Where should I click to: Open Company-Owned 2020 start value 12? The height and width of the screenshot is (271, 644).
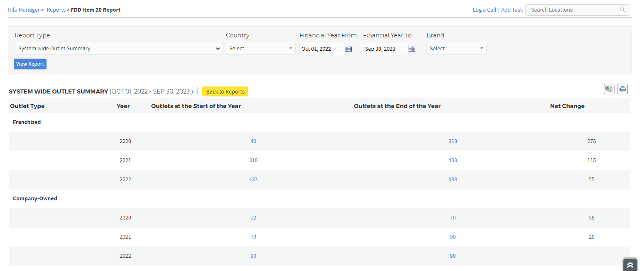click(x=253, y=218)
